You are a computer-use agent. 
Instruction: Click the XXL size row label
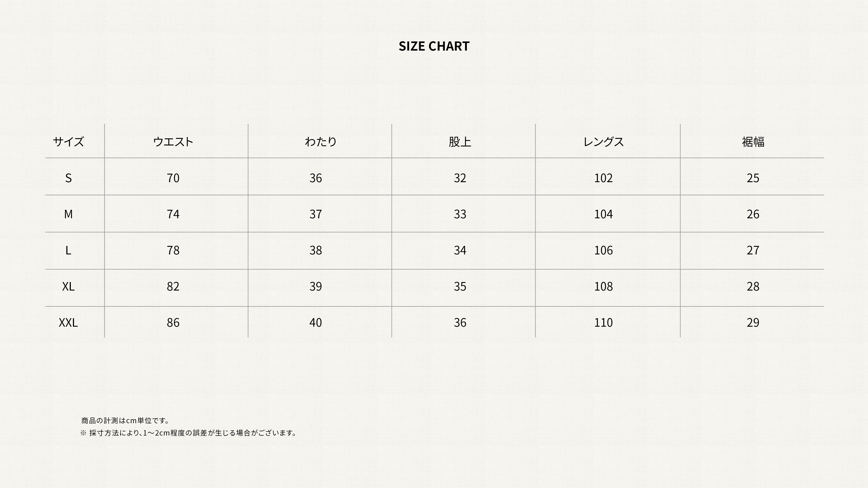(x=68, y=323)
